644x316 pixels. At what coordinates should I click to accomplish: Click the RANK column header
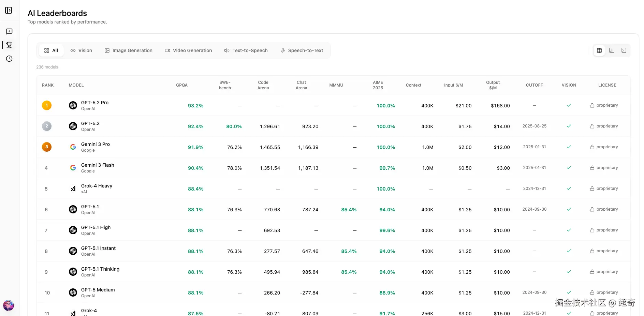click(48, 85)
